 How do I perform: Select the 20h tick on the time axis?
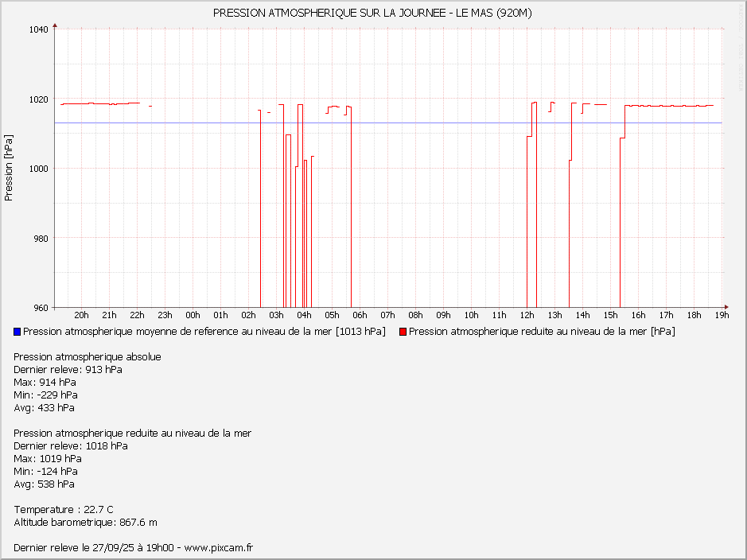click(81, 315)
